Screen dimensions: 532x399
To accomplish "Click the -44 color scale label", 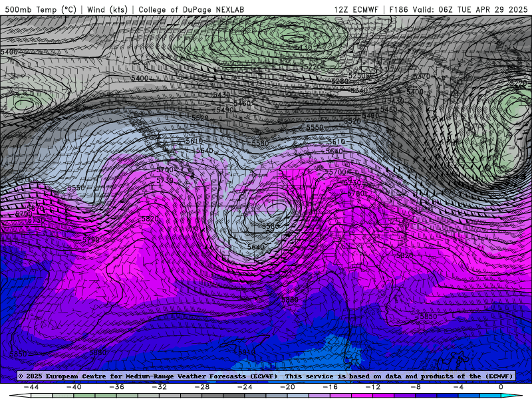I will click(x=31, y=387).
